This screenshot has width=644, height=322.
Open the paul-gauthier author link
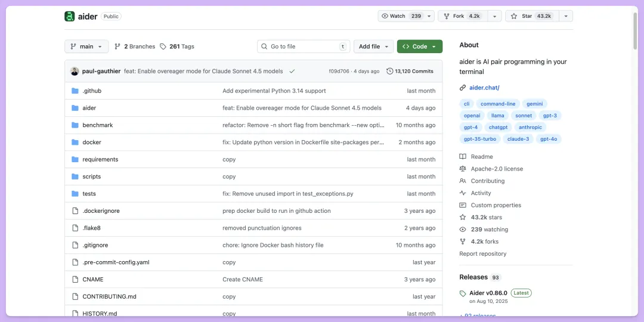(x=101, y=71)
